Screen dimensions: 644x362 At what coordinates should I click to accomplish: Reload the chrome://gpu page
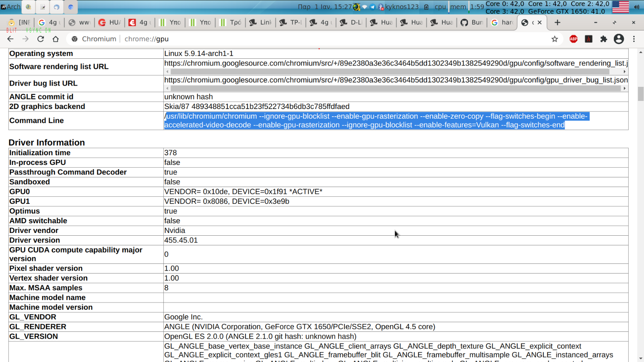[41, 39]
